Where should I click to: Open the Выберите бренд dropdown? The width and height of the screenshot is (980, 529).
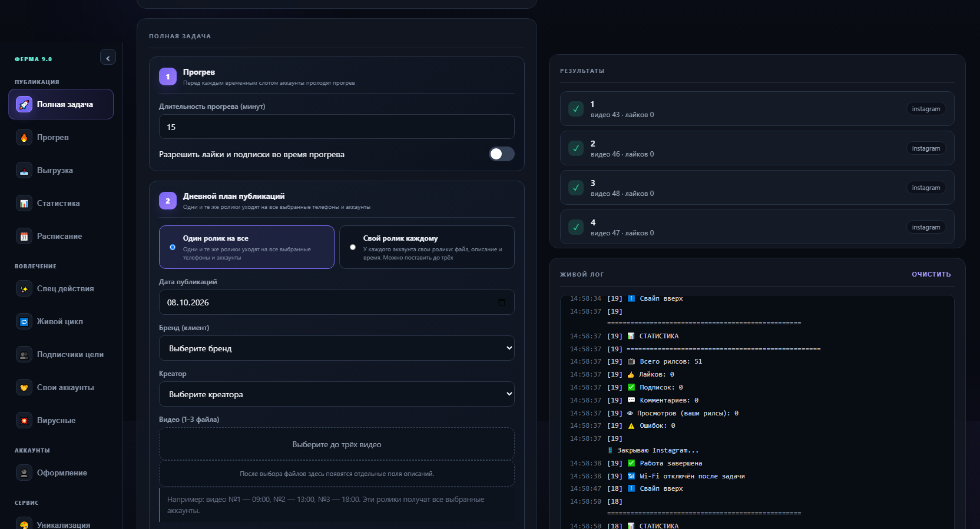[x=337, y=348]
